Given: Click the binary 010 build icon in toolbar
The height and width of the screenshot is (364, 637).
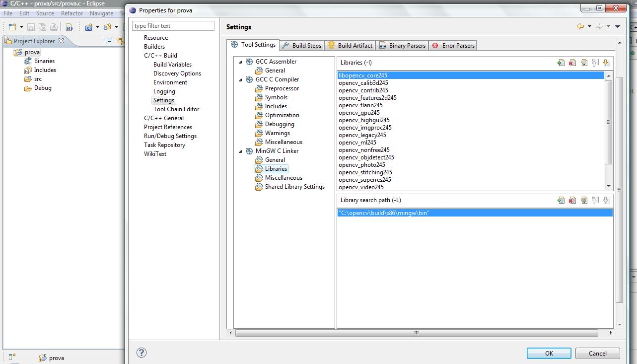Looking at the screenshot, I should click(69, 27).
